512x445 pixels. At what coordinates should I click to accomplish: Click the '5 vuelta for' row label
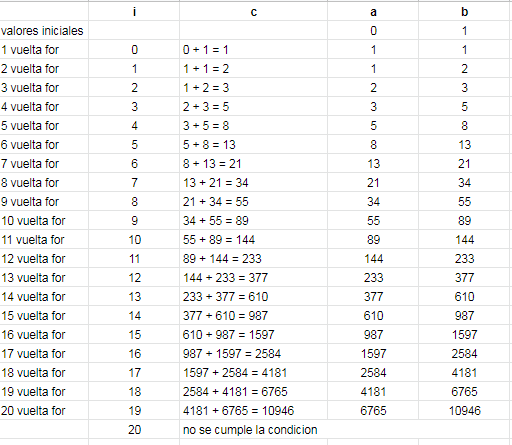44,125
